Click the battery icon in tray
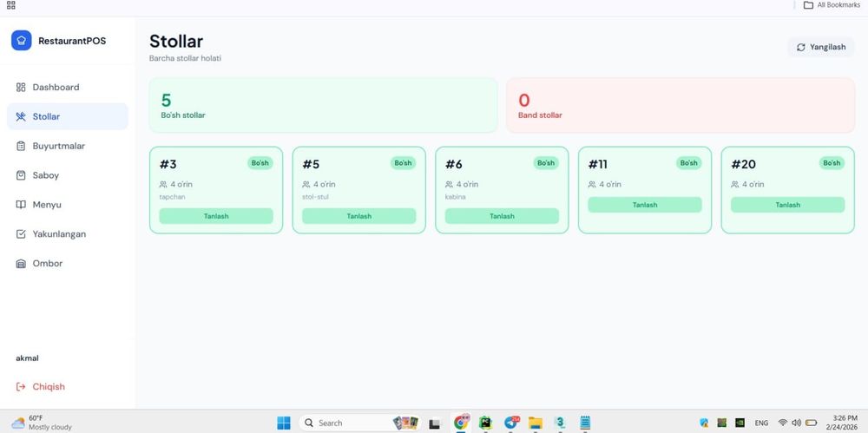 (811, 423)
